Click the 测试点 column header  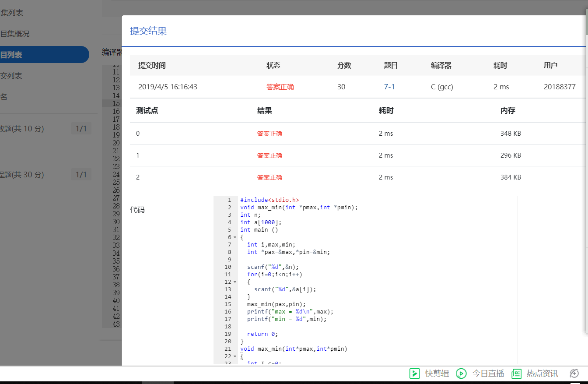tap(147, 111)
